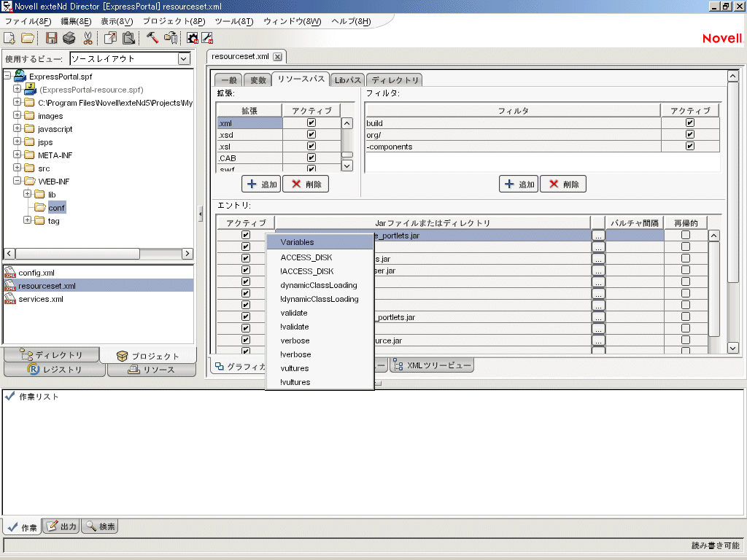This screenshot has width=747, height=560.
Task: Click the Deploy archive toolbar icon
Action: (171, 38)
